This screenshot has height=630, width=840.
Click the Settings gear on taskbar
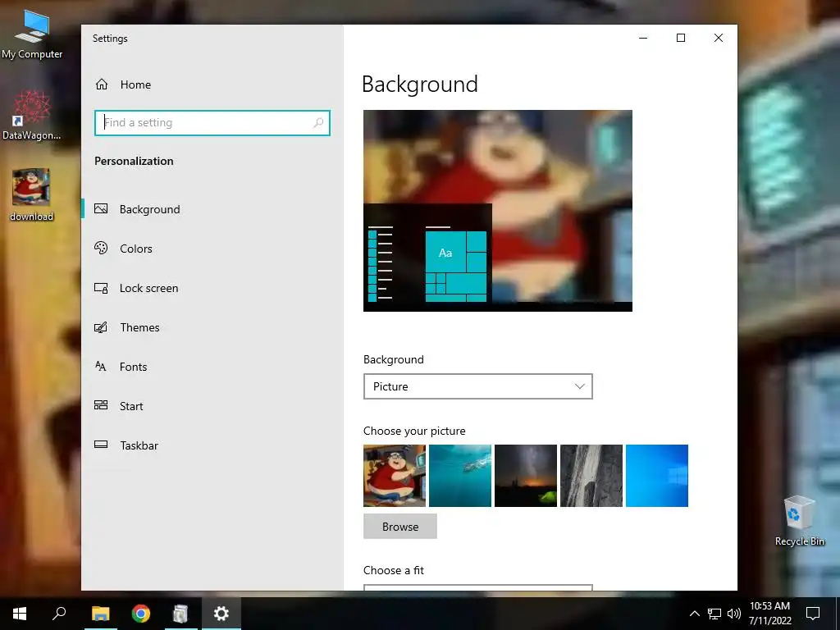coord(221,614)
